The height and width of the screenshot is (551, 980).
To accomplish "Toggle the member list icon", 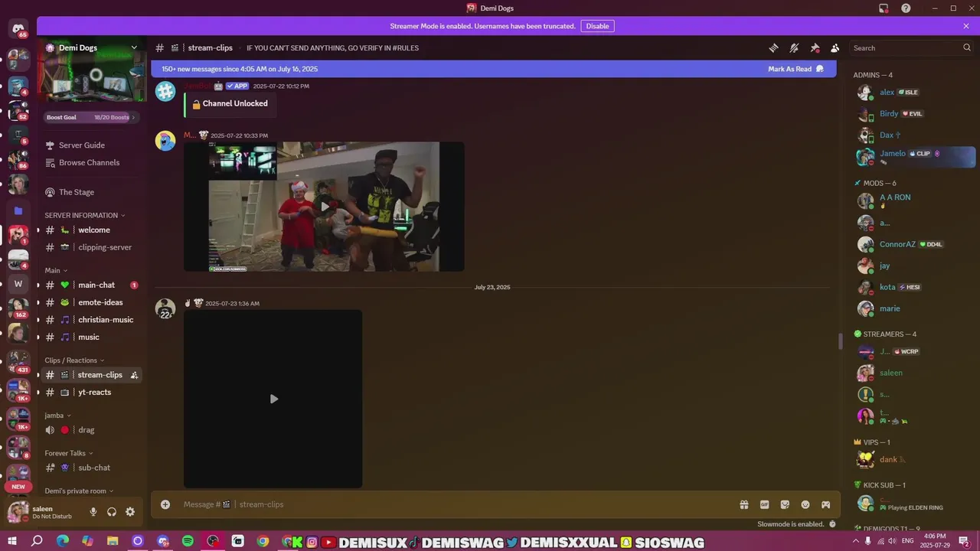I will 835,47.
